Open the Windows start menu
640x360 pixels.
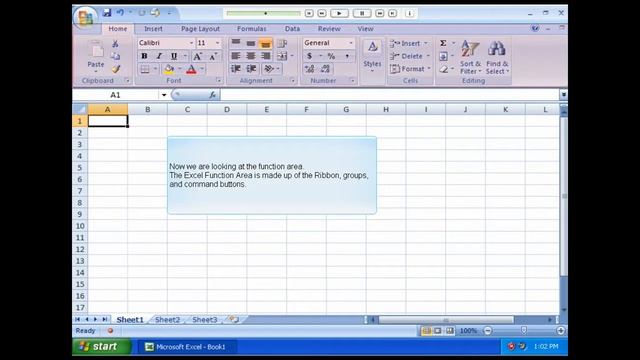[x=102, y=347]
